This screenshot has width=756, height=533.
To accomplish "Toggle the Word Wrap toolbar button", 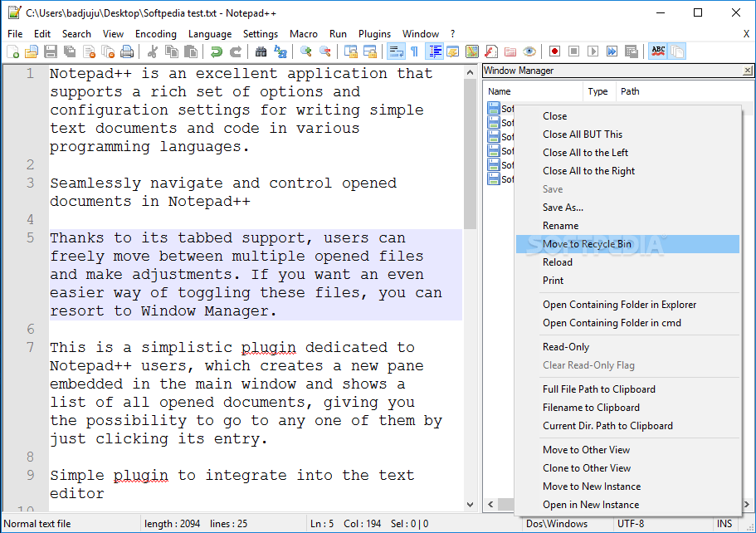I will (396, 51).
